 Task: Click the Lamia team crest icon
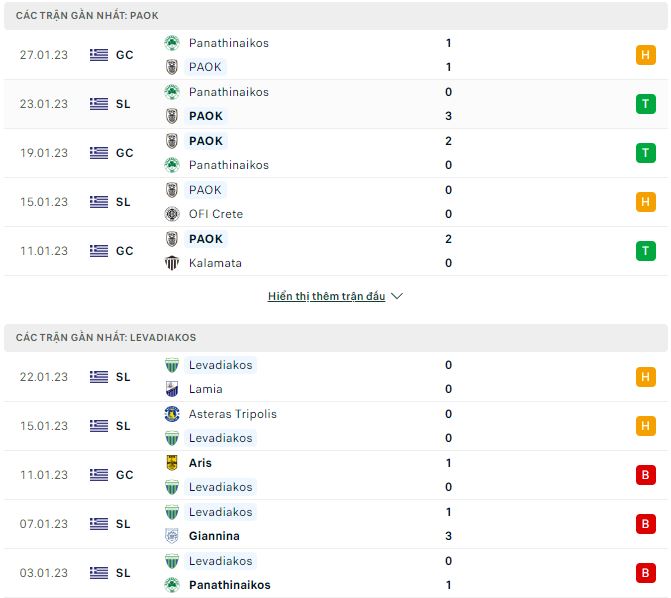click(171, 389)
